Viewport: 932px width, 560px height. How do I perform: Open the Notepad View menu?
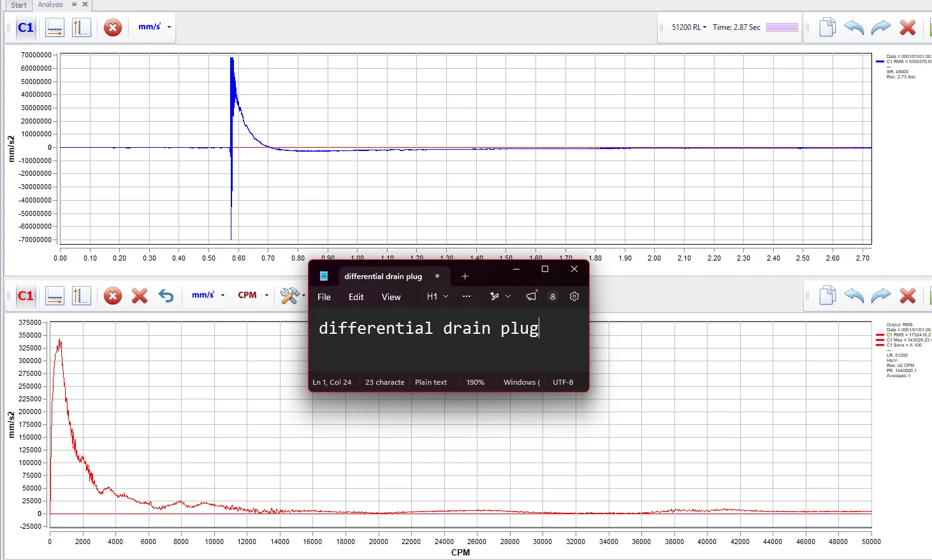(391, 297)
